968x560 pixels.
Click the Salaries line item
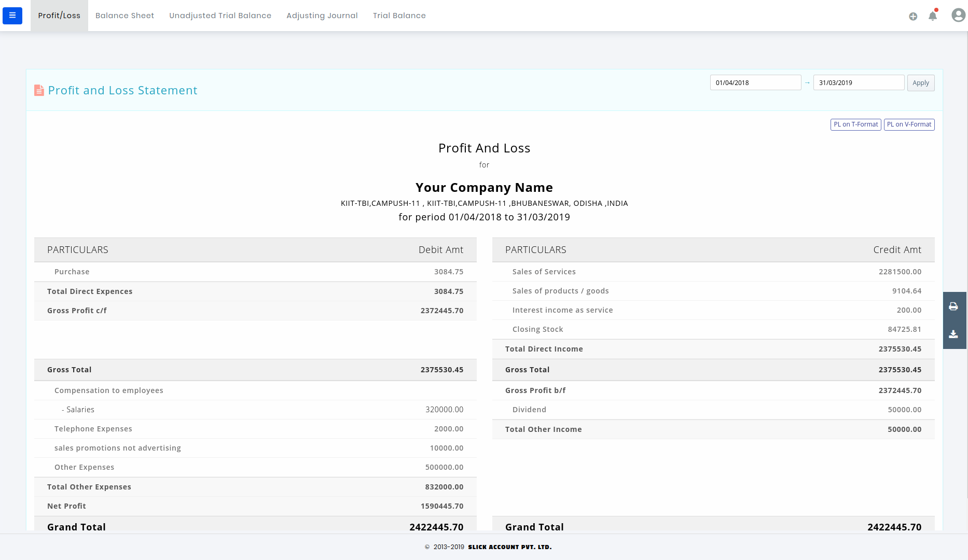click(x=255, y=410)
